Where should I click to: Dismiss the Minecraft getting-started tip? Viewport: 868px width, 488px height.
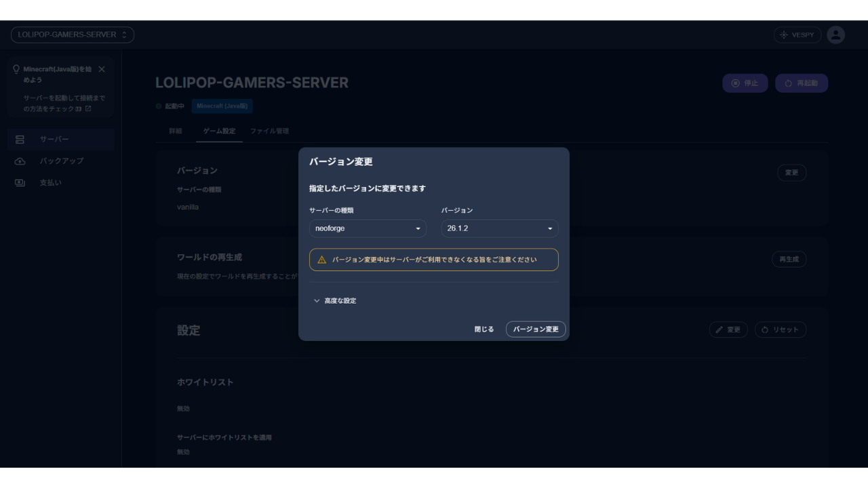(102, 69)
